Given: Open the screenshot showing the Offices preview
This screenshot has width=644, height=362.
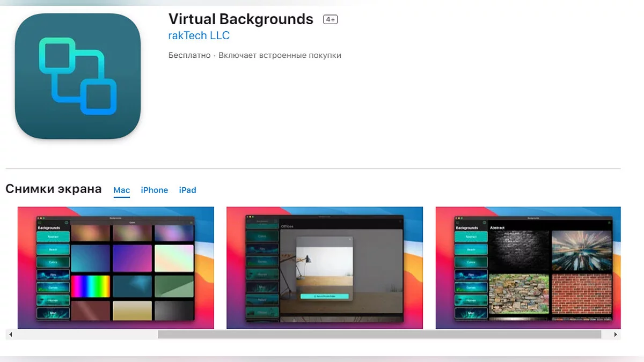Looking at the screenshot, I should (x=325, y=268).
